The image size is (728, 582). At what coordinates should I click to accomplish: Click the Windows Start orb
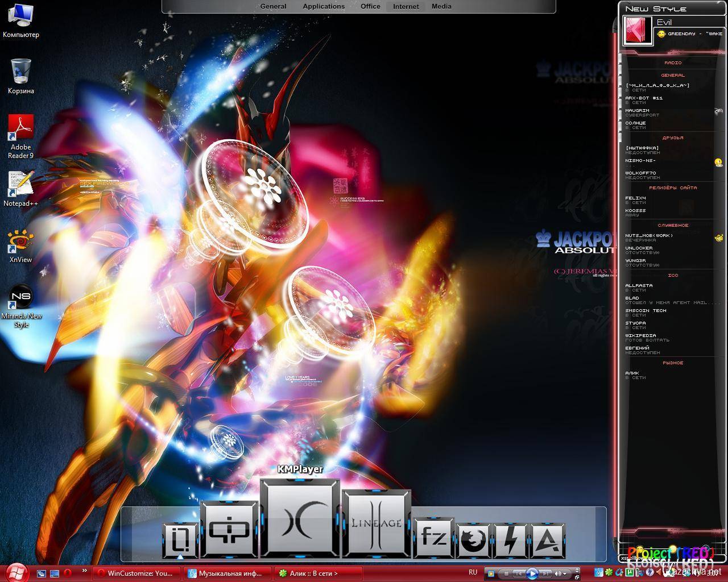pyautogui.click(x=17, y=572)
